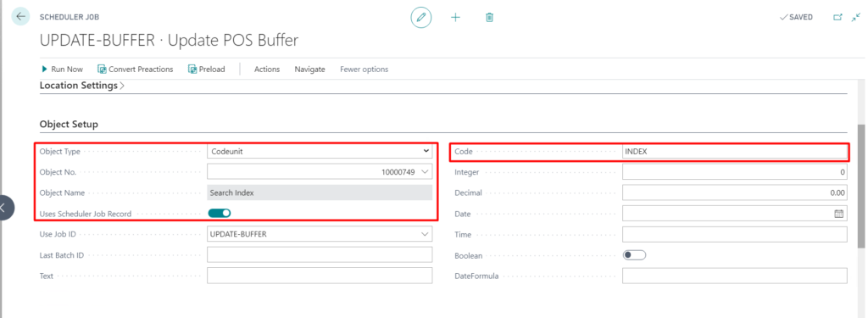Image resolution: width=868 pixels, height=318 pixels.
Task: Delete the job using the trash icon
Action: 489,18
